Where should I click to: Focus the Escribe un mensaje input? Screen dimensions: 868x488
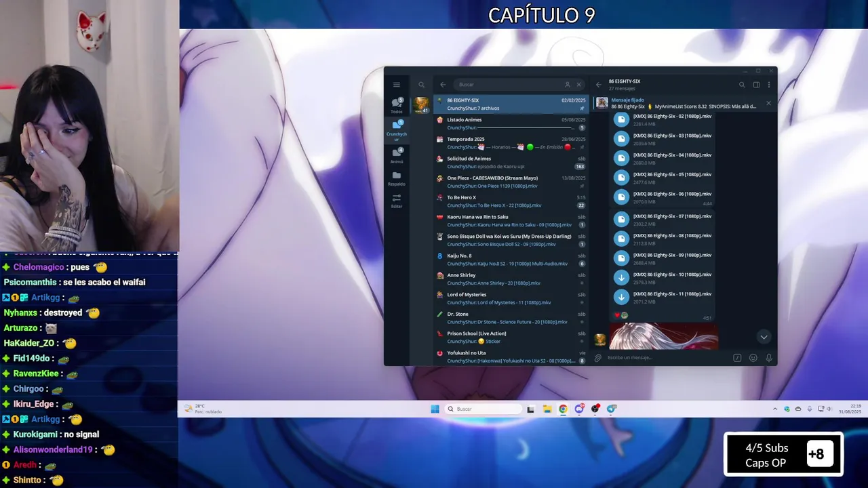click(668, 358)
